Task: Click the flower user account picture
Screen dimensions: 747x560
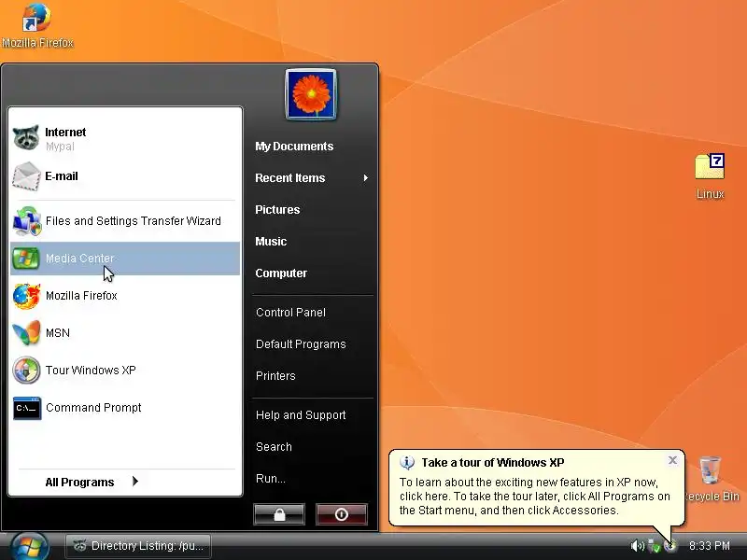Action: tap(311, 94)
